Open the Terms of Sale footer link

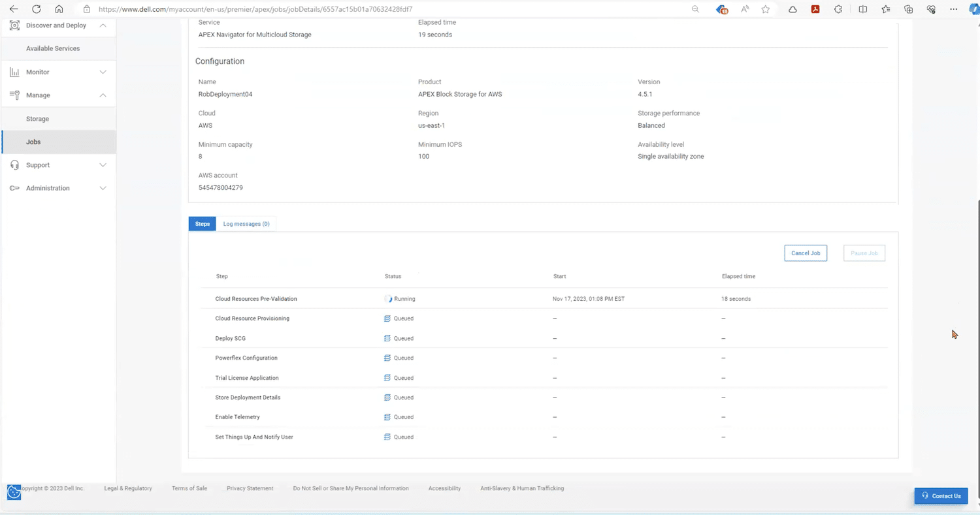189,488
